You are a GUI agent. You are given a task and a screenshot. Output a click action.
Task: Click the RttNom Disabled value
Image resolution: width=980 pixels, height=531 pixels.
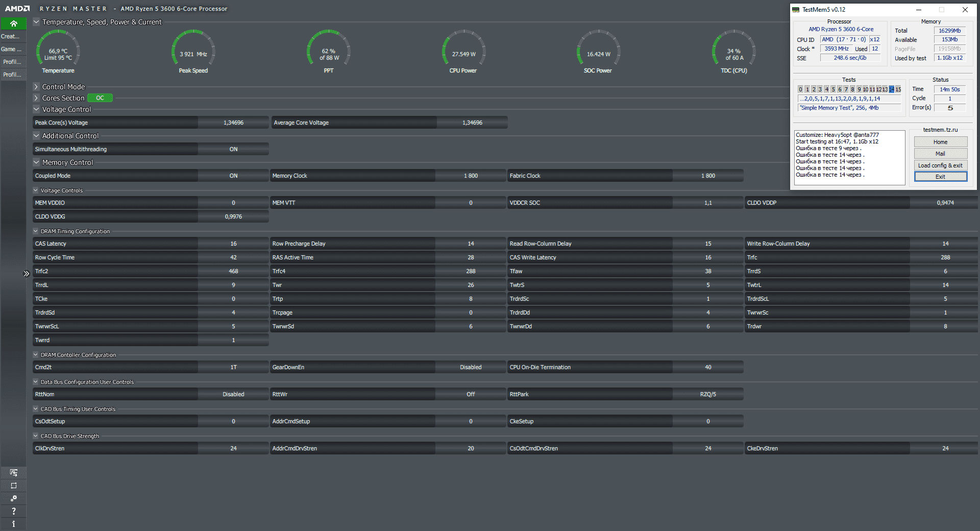pyautogui.click(x=233, y=394)
